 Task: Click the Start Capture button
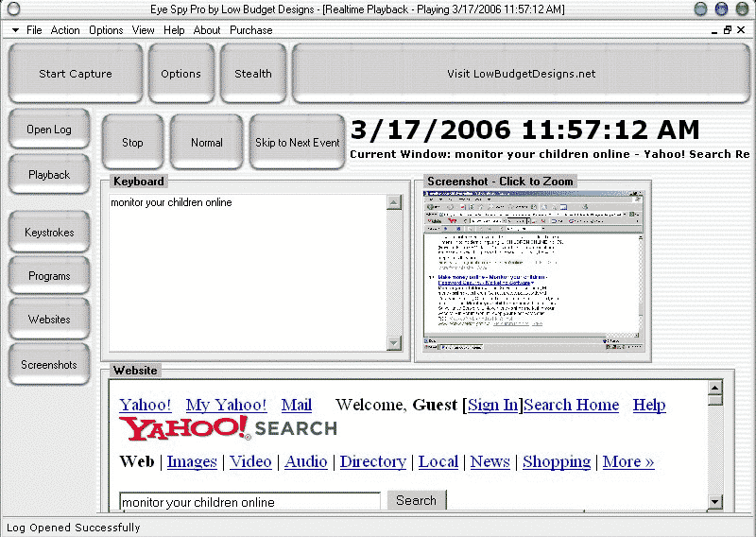[76, 74]
